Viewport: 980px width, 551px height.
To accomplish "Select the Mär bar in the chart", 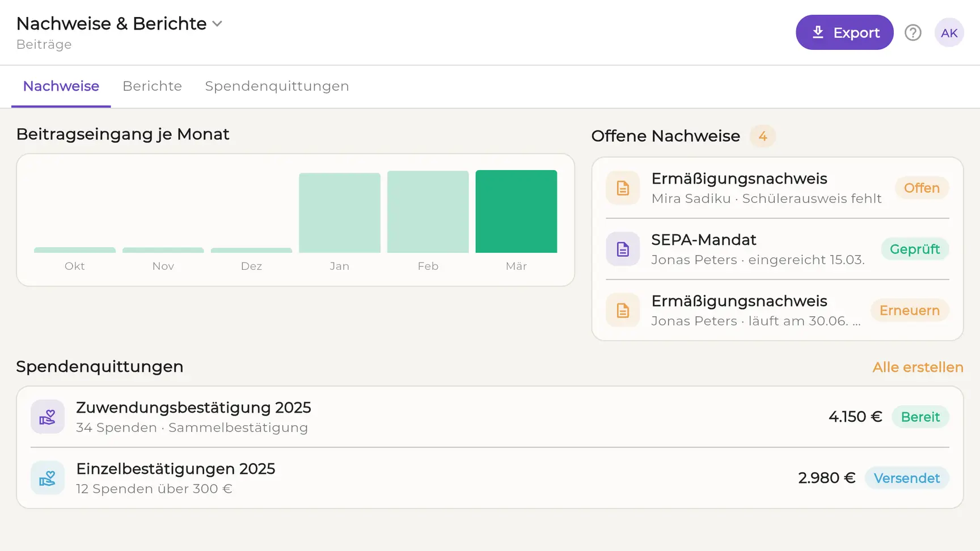I will [516, 211].
